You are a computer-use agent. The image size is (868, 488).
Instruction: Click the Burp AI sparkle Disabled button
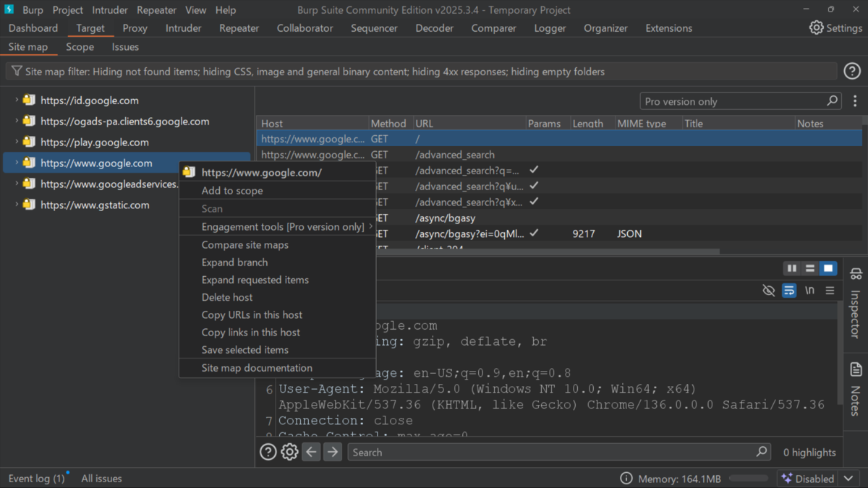(807, 479)
